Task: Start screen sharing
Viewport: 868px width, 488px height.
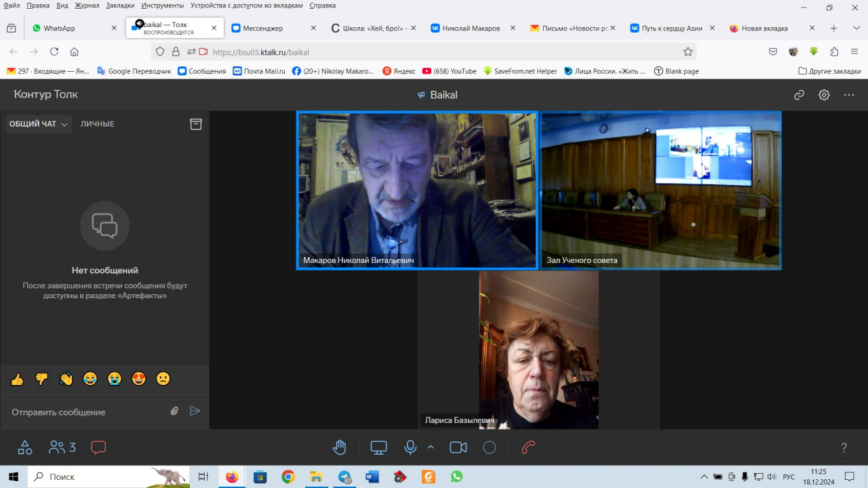Action: click(x=378, y=447)
